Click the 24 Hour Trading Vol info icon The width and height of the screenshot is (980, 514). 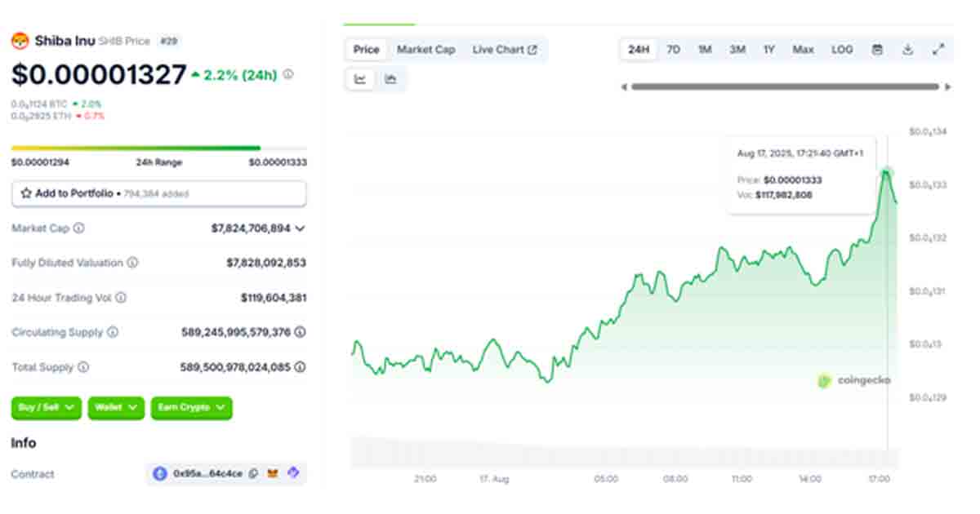(121, 298)
